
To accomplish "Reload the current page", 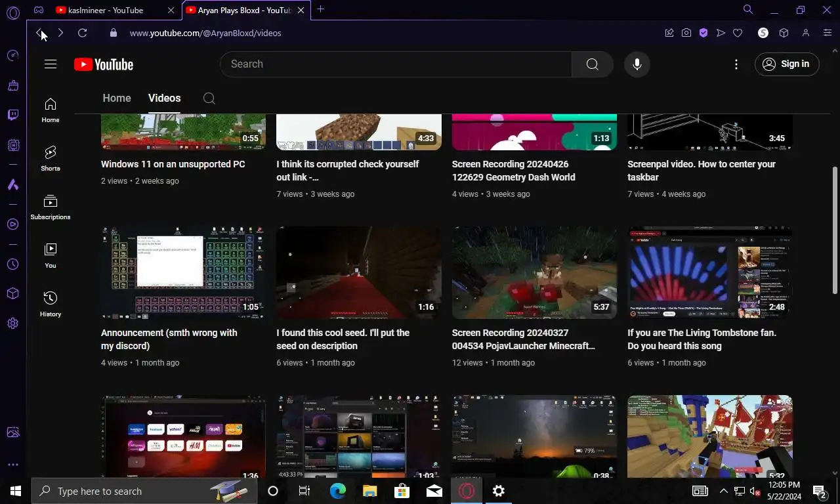I will coord(82,33).
